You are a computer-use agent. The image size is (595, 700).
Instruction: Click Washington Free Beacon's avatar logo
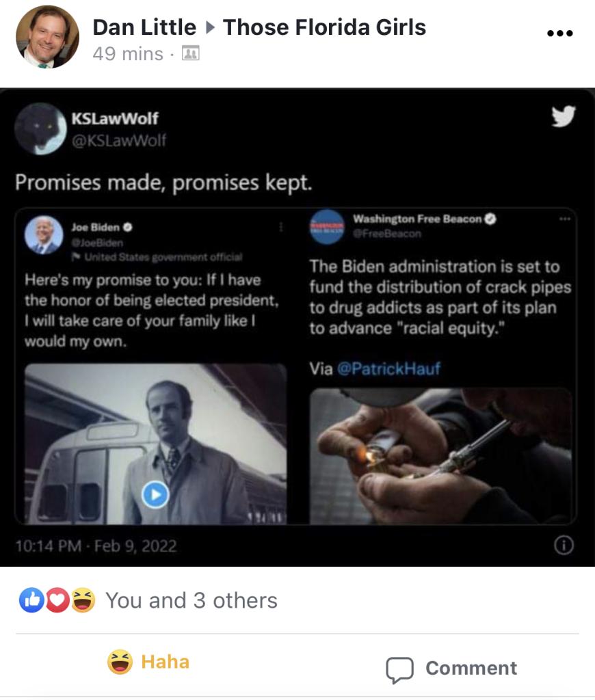pyautogui.click(x=327, y=227)
